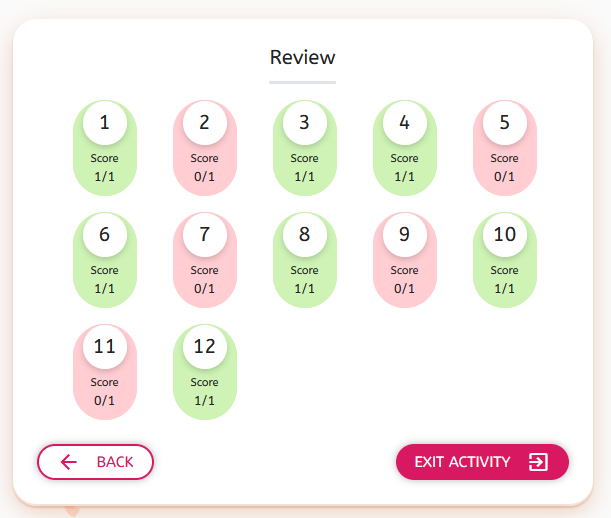611x518 pixels.
Task: Select question 3 score pill
Action: pyautogui.click(x=305, y=150)
